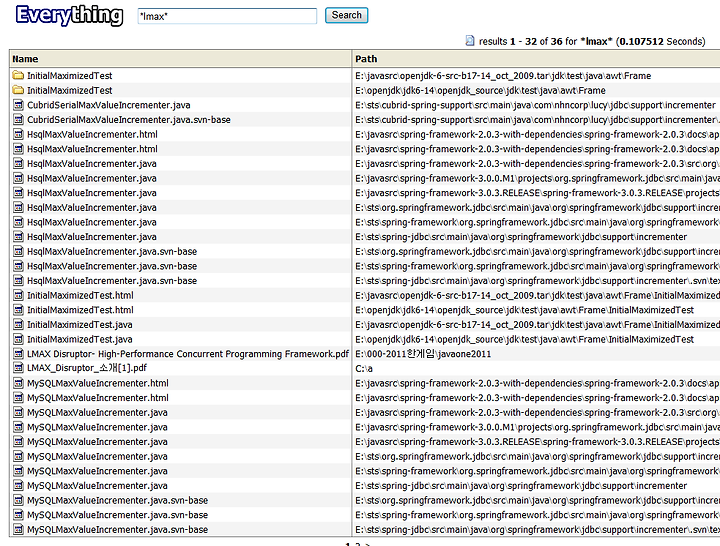Click the search text field containing *lmax*
720x546 pixels.
coord(227,16)
